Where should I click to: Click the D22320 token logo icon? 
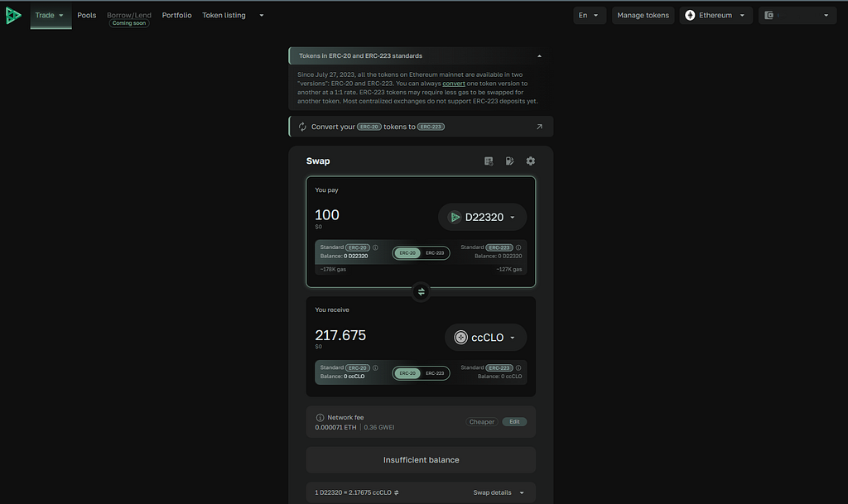coord(455,217)
